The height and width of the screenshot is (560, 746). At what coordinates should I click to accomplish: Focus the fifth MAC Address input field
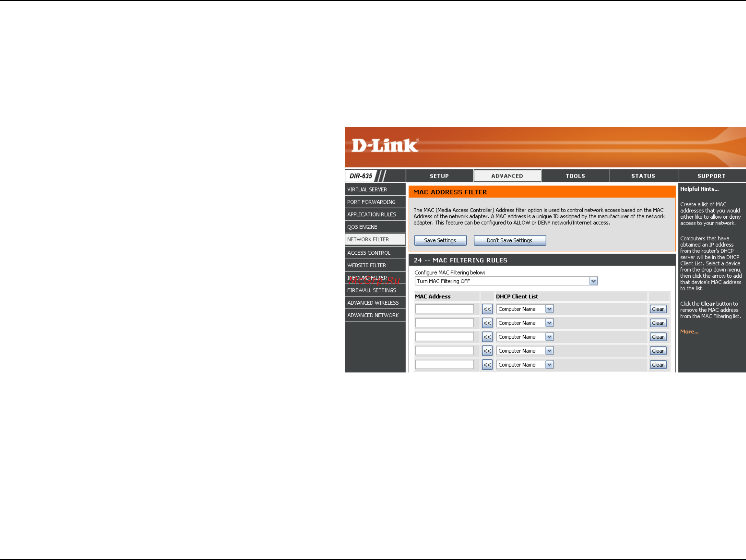click(444, 365)
